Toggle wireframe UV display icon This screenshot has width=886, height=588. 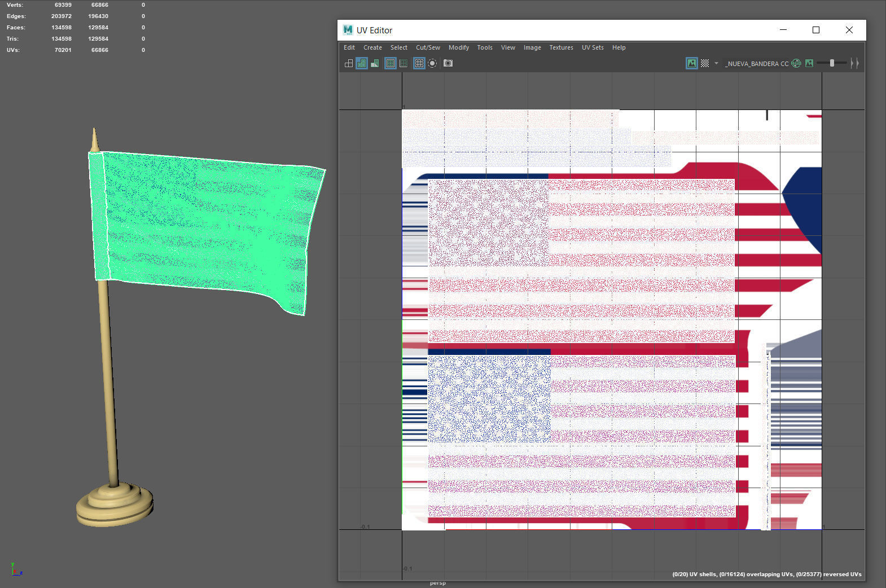coord(349,63)
